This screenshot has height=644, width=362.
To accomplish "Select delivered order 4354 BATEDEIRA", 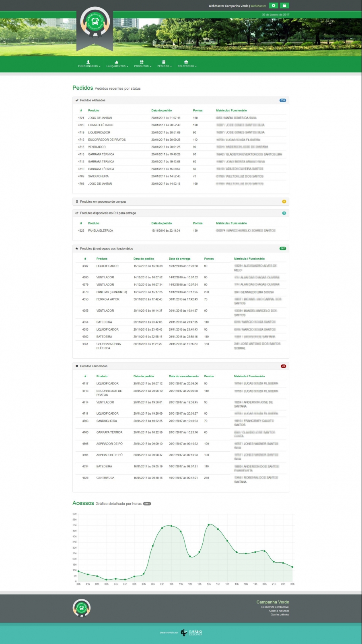I will [x=181, y=322].
